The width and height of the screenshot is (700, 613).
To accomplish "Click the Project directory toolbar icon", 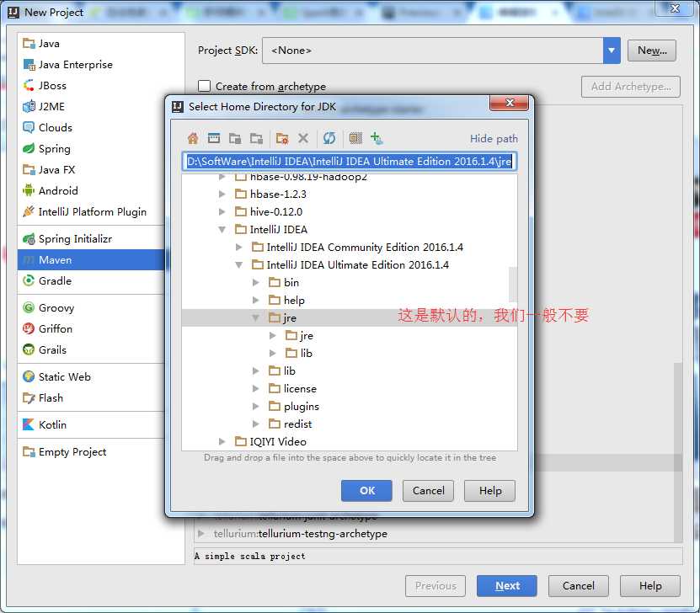I will tap(235, 139).
